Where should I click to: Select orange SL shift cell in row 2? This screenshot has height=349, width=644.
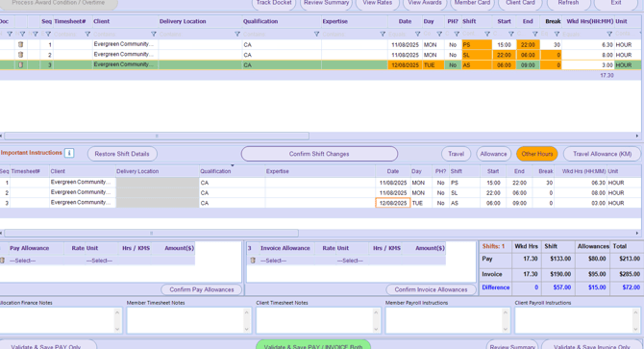point(477,55)
